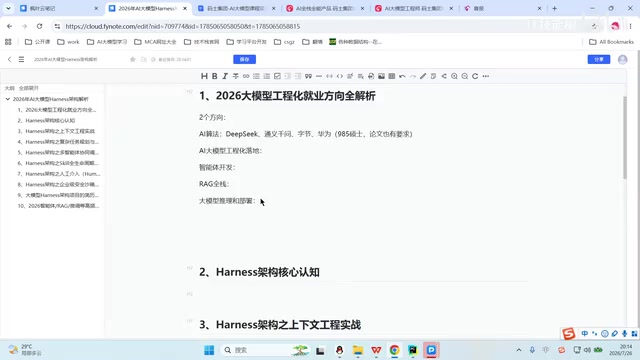This screenshot has height=360, width=640.
Task: Insert an ordered numbered list
Action: 267,76
